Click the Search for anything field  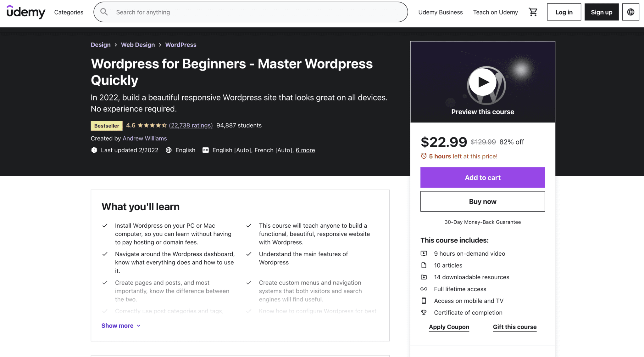[220, 12]
